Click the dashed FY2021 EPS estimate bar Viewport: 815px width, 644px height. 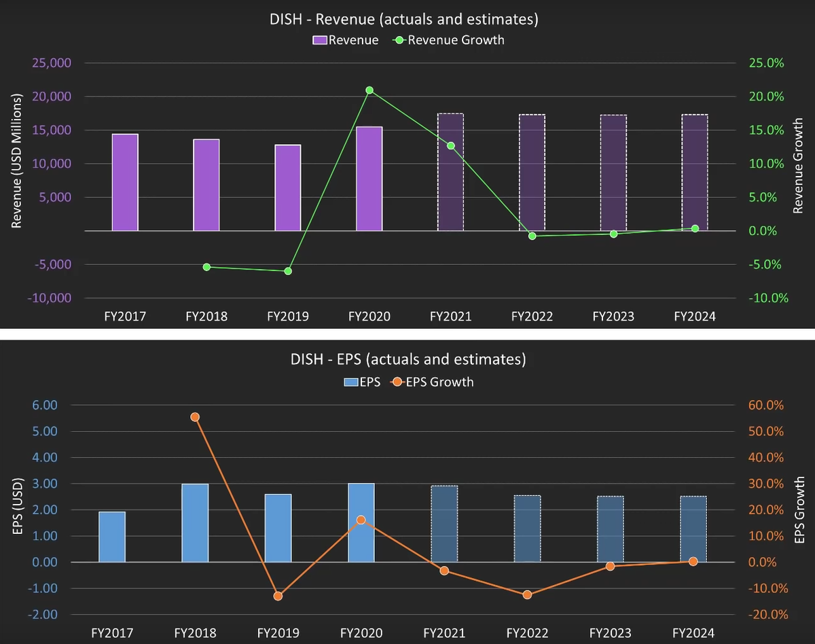coord(444,524)
